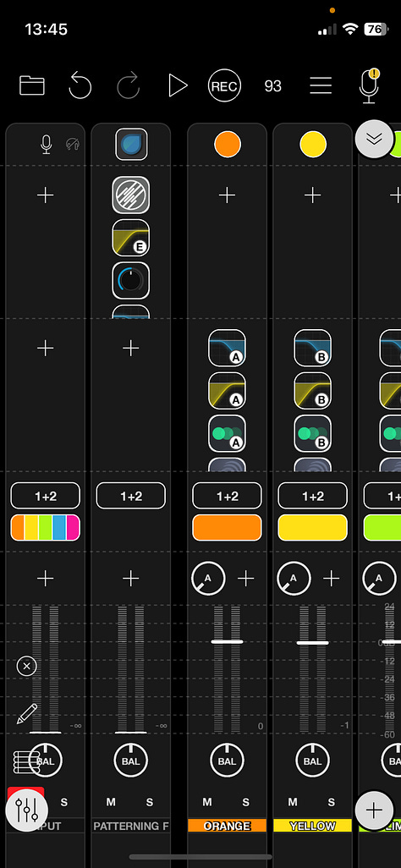The image size is (401, 868).
Task: Open Orange yellow EQ plugin A
Action: click(227, 391)
